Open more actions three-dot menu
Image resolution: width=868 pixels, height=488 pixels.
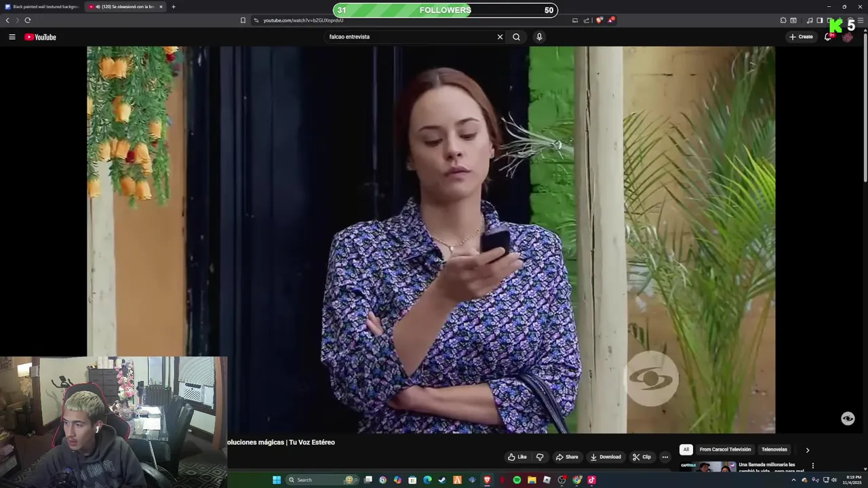(x=665, y=457)
